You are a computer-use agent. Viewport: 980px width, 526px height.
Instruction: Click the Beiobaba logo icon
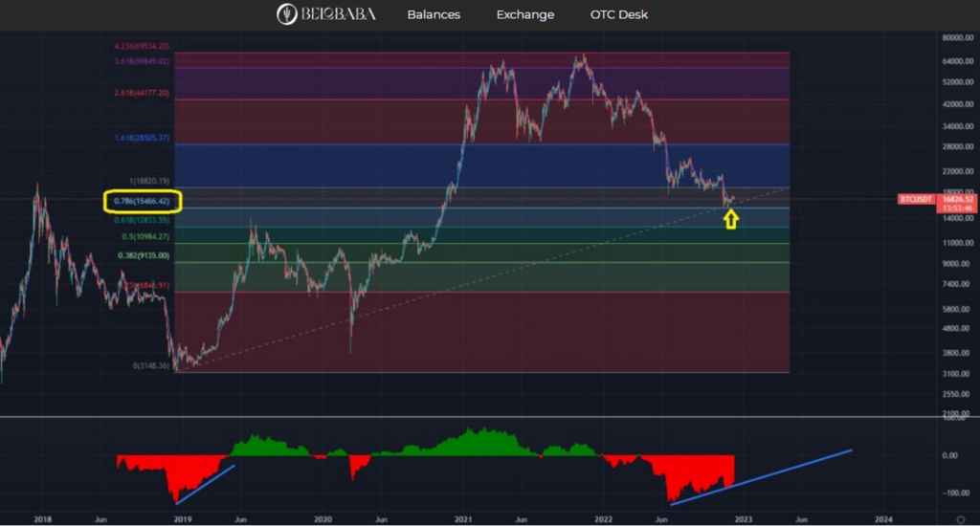(286, 14)
